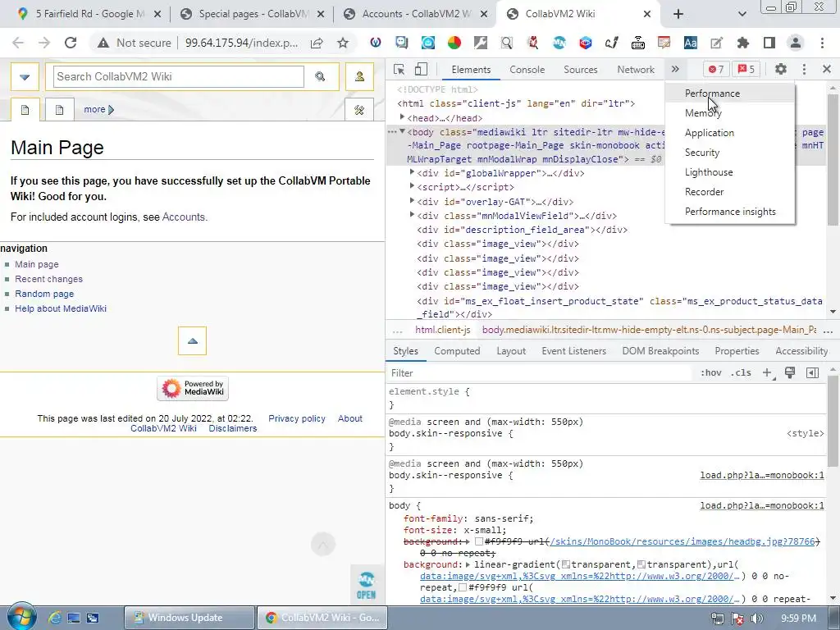
Task: Toggle rendering emulations paintbrush icon
Action: [x=790, y=373]
